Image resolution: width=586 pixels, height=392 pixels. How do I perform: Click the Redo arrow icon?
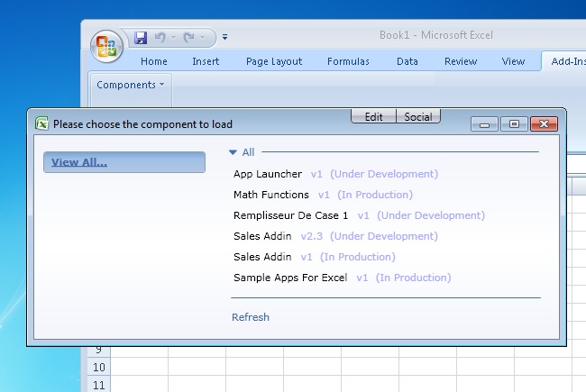[x=188, y=37]
